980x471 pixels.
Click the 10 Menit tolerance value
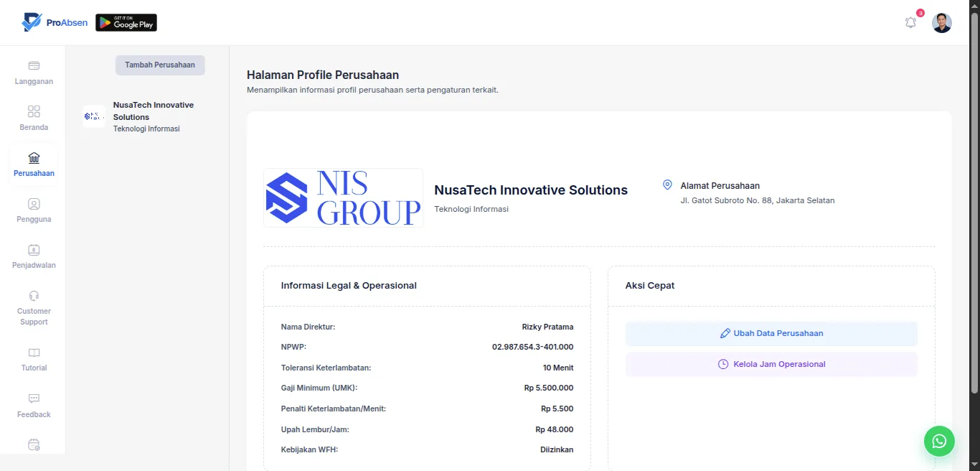tap(558, 368)
